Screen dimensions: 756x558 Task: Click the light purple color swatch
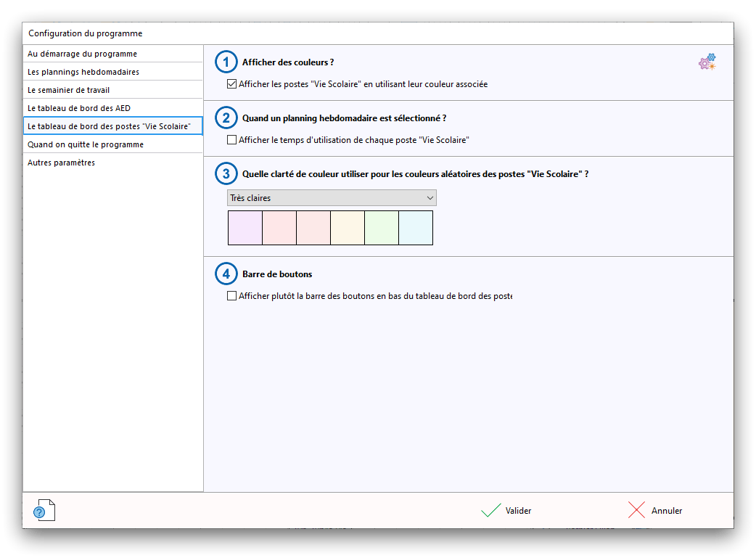[245, 228]
